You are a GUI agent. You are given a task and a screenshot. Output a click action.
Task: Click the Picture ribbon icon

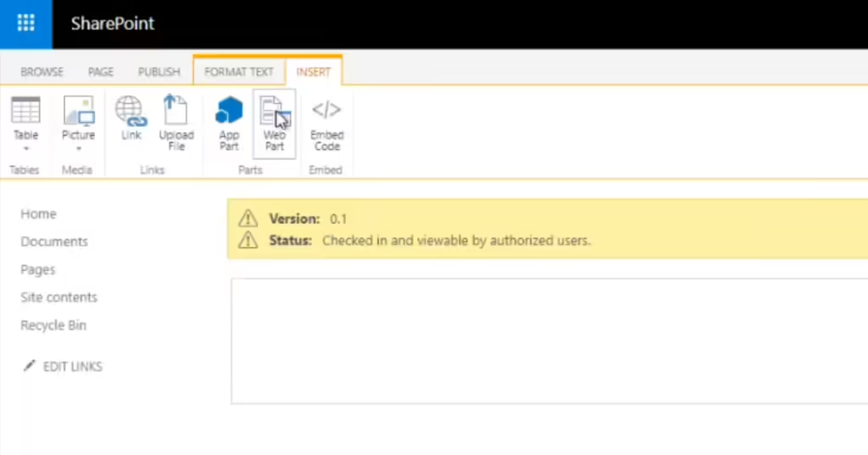click(x=79, y=110)
